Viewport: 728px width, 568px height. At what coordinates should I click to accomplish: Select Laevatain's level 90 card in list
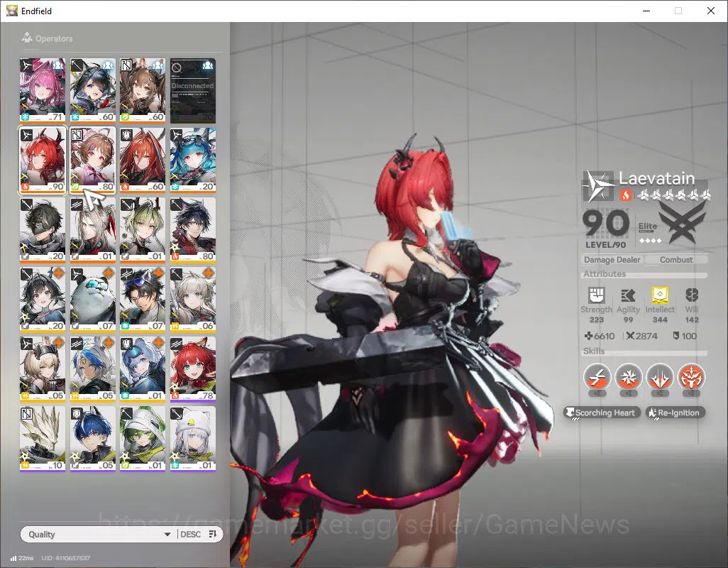click(43, 160)
